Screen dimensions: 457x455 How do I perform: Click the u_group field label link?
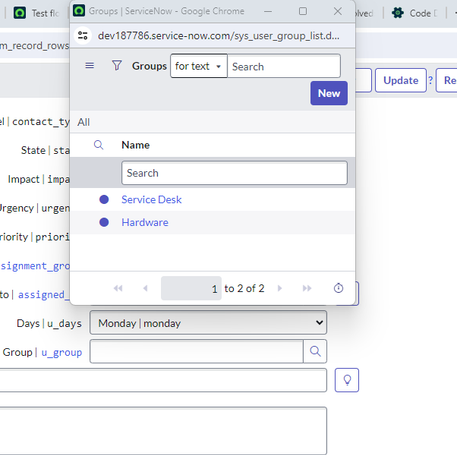(62, 352)
